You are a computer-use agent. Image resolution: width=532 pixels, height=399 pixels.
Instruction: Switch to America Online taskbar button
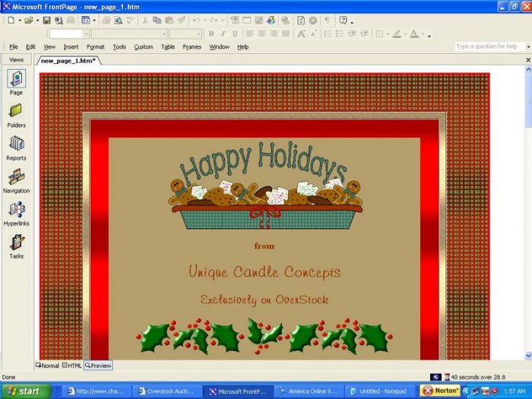tap(309, 391)
